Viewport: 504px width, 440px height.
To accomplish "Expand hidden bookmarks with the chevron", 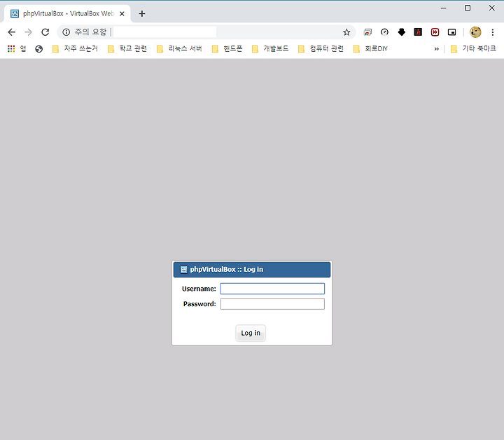I will [x=436, y=49].
